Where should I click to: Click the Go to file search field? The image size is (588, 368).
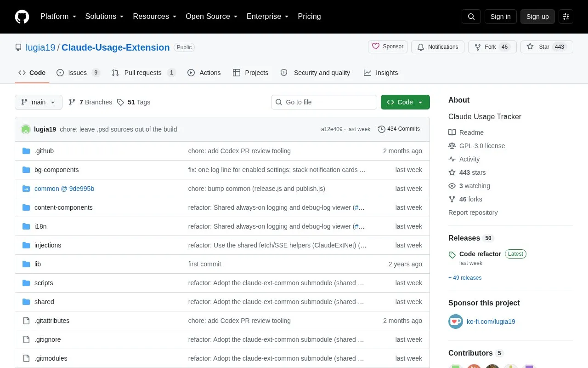coord(324,102)
